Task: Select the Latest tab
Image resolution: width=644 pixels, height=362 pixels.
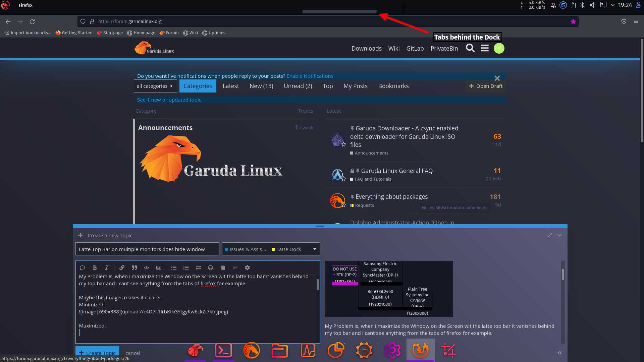Action: click(x=231, y=86)
